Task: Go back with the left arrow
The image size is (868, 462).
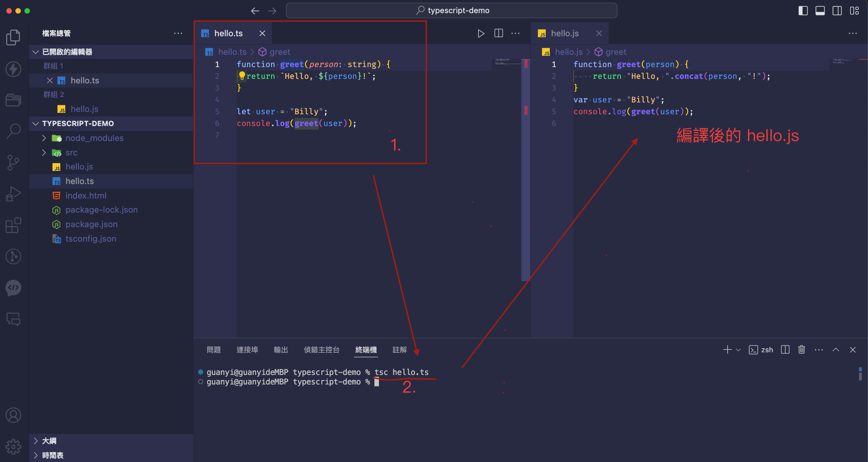Action: point(255,10)
